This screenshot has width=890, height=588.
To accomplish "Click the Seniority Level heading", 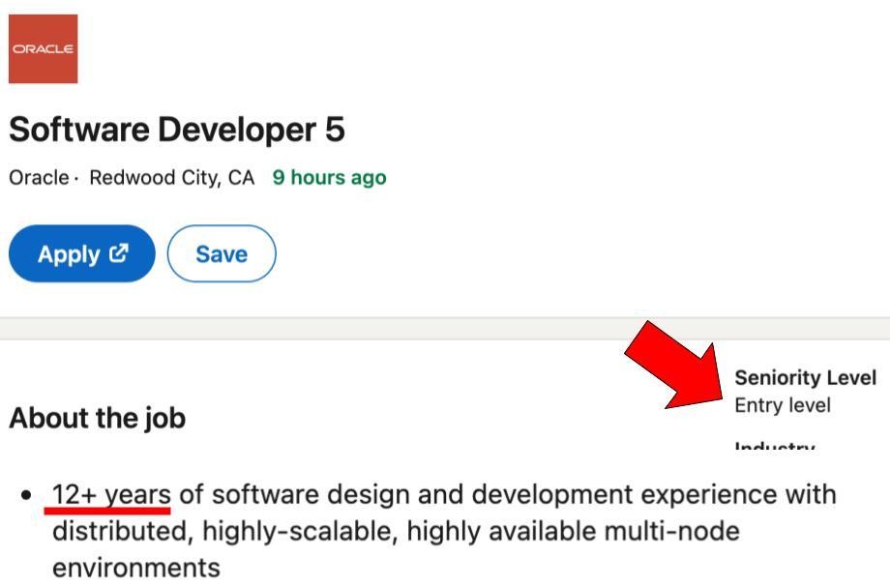I will point(806,377).
